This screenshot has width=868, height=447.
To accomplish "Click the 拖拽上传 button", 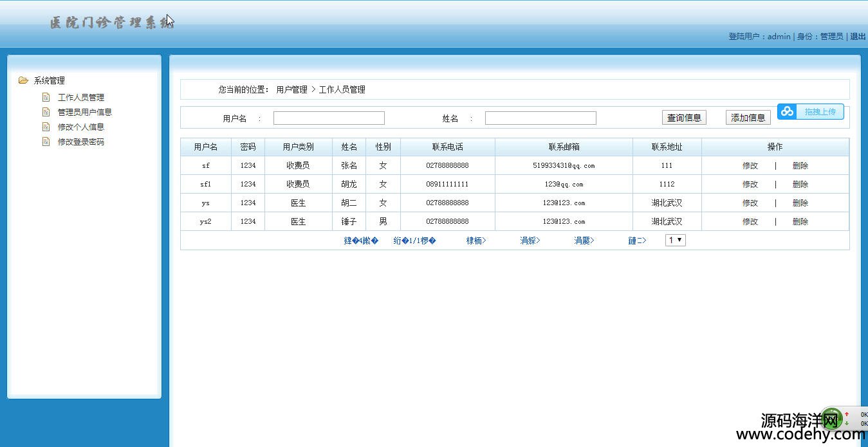I will [x=811, y=111].
